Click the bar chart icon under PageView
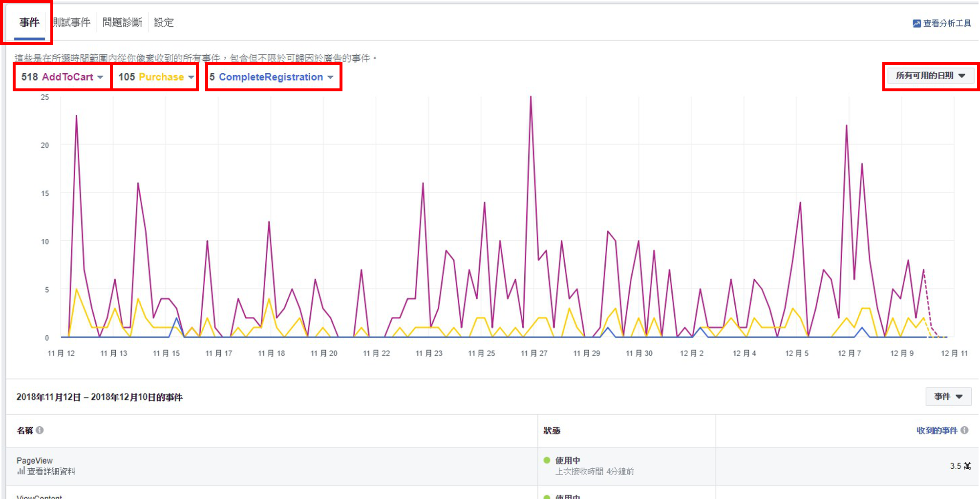The width and height of the screenshot is (980, 499). coord(21,471)
